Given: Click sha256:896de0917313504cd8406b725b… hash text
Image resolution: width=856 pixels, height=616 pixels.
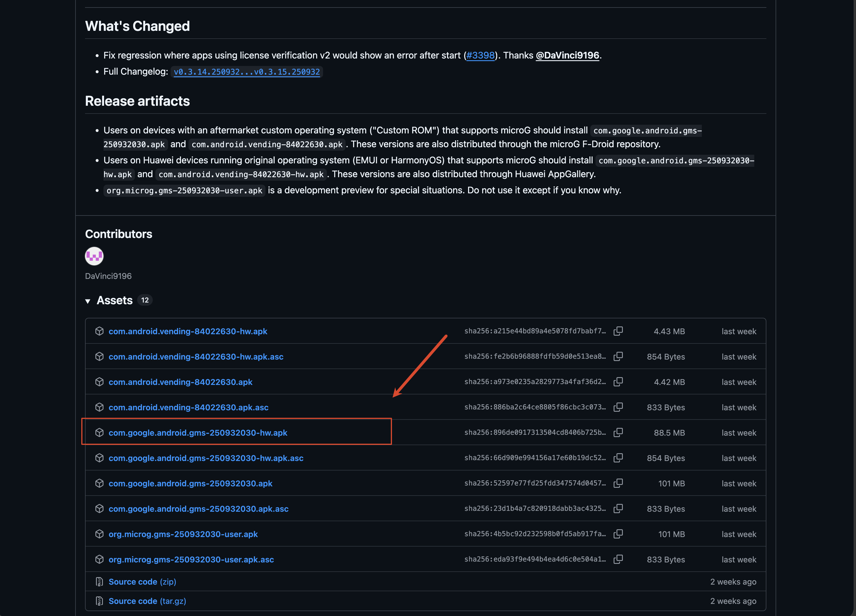Looking at the screenshot, I should coord(535,432).
